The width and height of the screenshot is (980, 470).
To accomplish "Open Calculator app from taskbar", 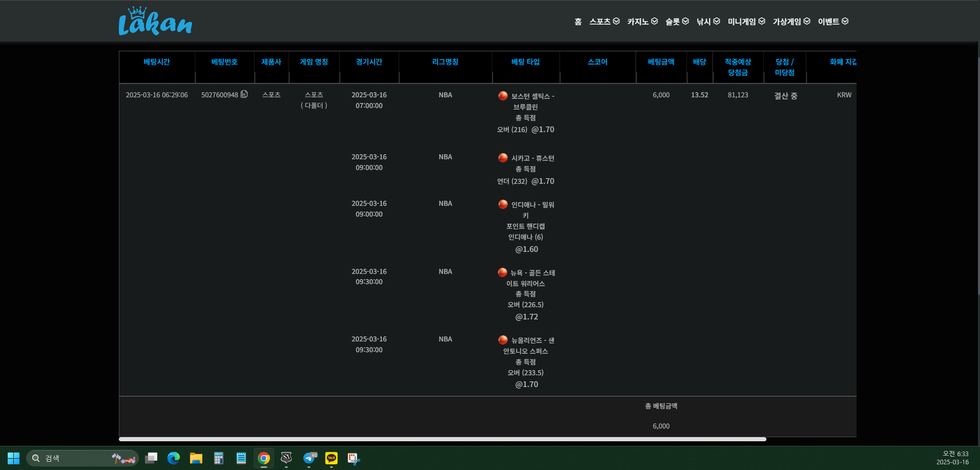I will point(219,458).
